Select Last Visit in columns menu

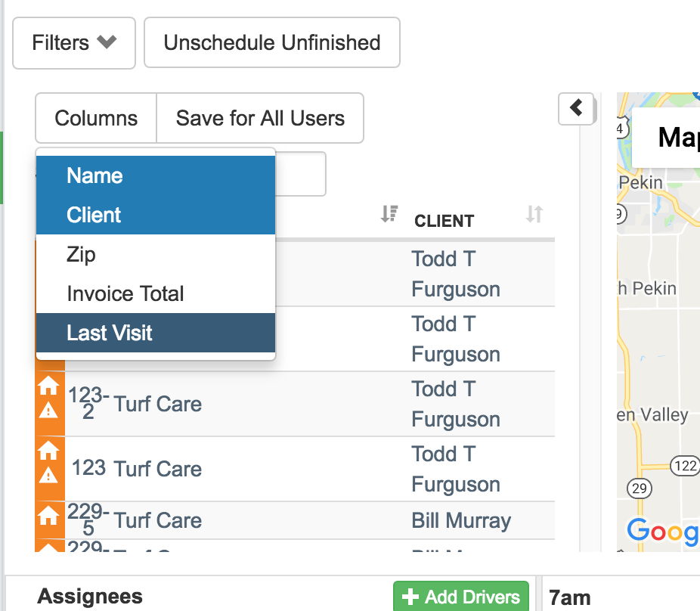pos(156,333)
